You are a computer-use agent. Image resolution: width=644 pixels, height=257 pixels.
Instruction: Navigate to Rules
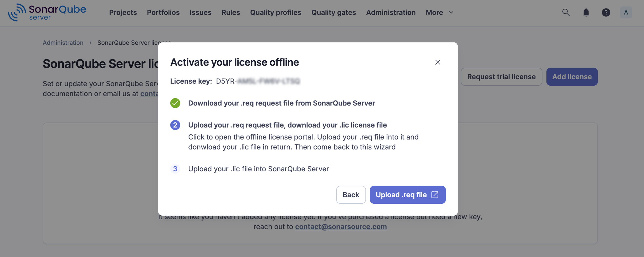click(x=231, y=13)
